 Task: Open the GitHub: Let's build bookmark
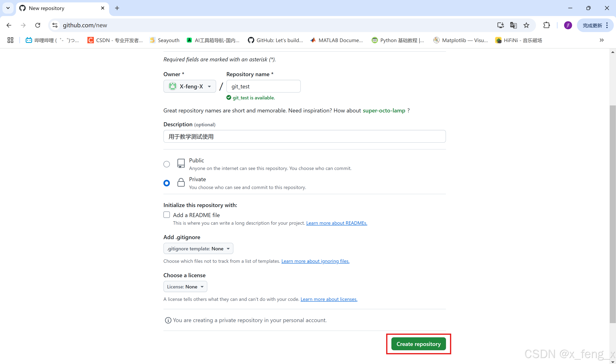click(276, 40)
